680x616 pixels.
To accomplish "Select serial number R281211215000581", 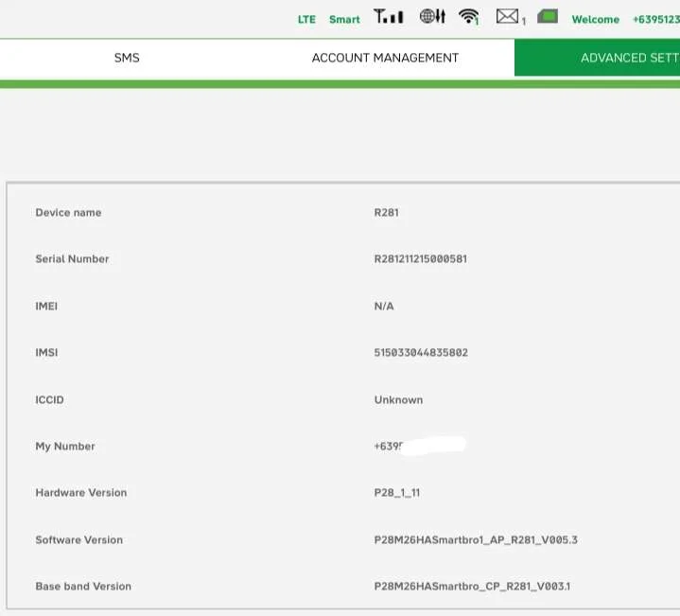I will pos(421,259).
